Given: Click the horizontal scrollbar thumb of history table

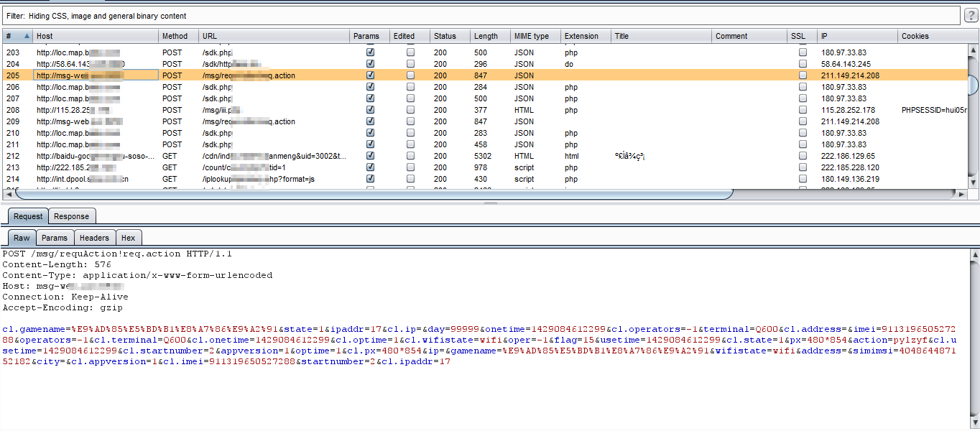Looking at the screenshot, I should coord(374,194).
